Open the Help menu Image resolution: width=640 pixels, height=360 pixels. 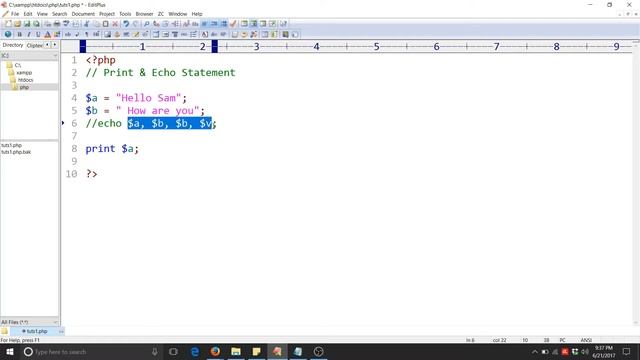tap(197, 14)
